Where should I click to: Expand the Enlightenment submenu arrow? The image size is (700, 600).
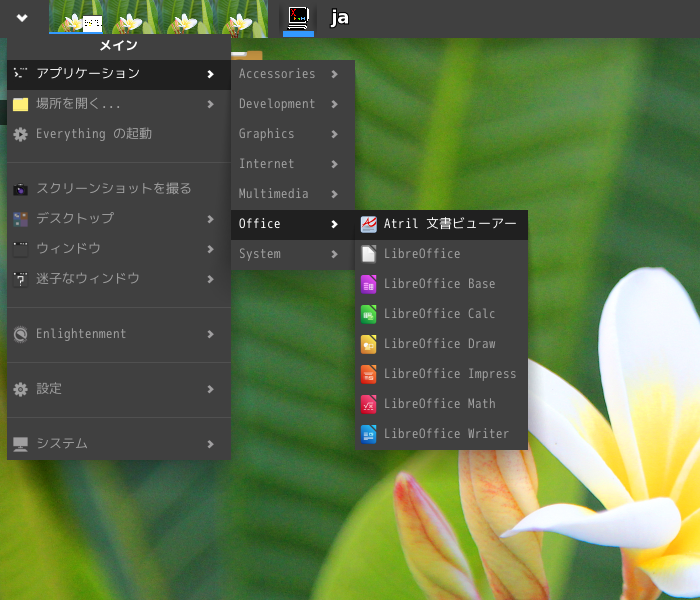[210, 334]
